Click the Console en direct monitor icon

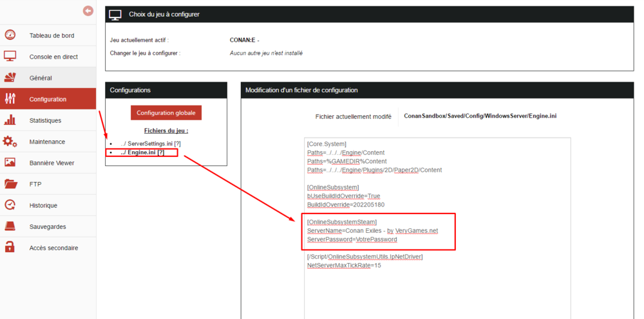(x=10, y=57)
